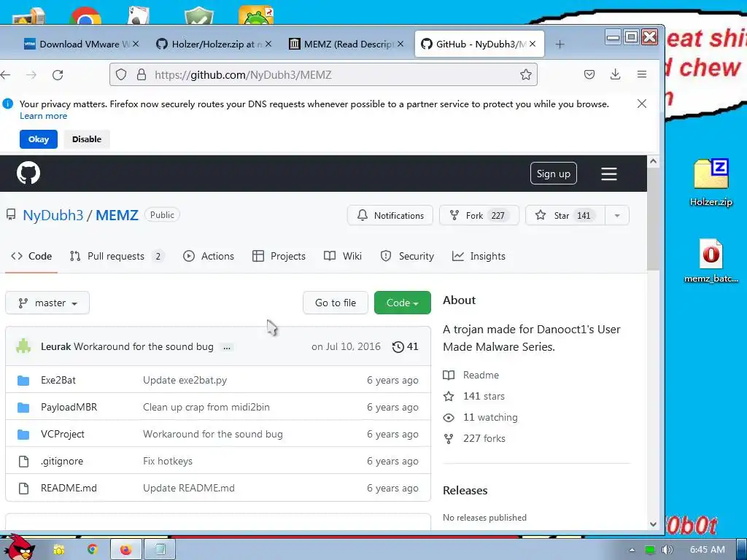Open a new tab with the plus button
This screenshot has height=560, width=747.
click(x=560, y=44)
